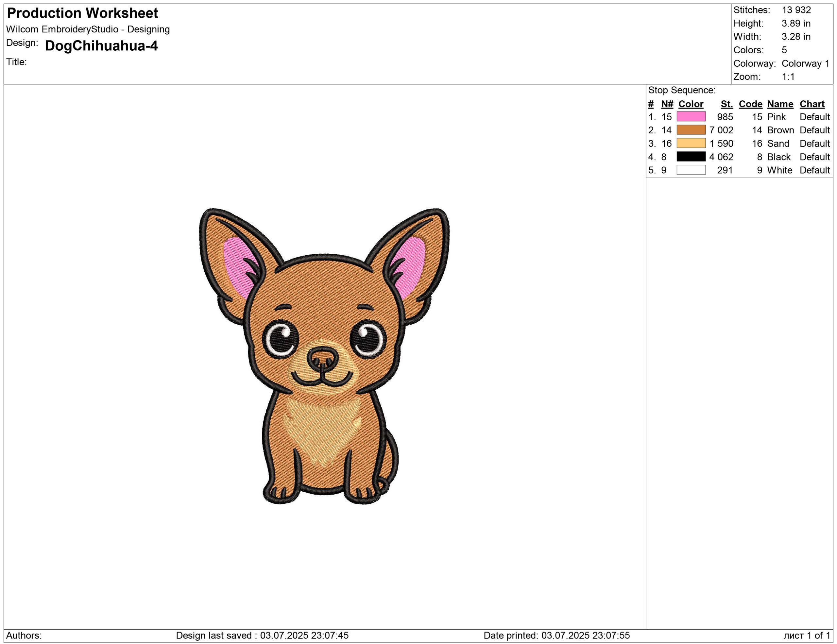Click the Chihuahua embroidery design image
Image resolution: width=837 pixels, height=644 pixels.
(x=324, y=356)
